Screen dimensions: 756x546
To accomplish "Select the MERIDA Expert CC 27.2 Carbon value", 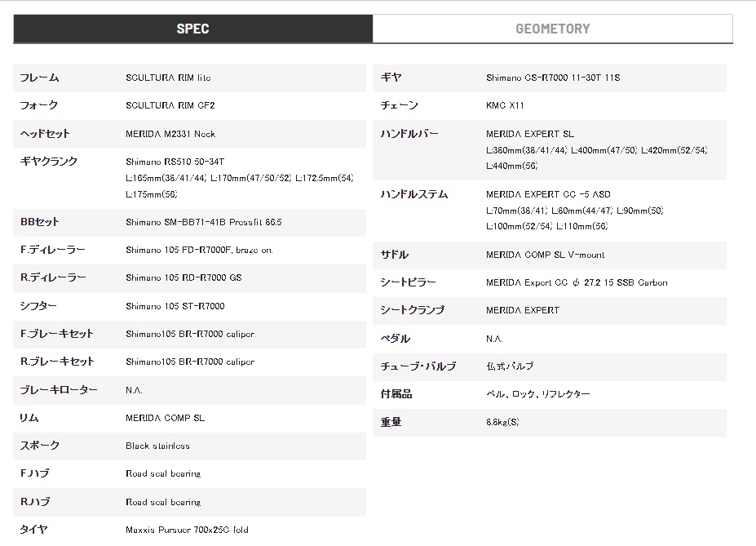I will click(x=577, y=282).
